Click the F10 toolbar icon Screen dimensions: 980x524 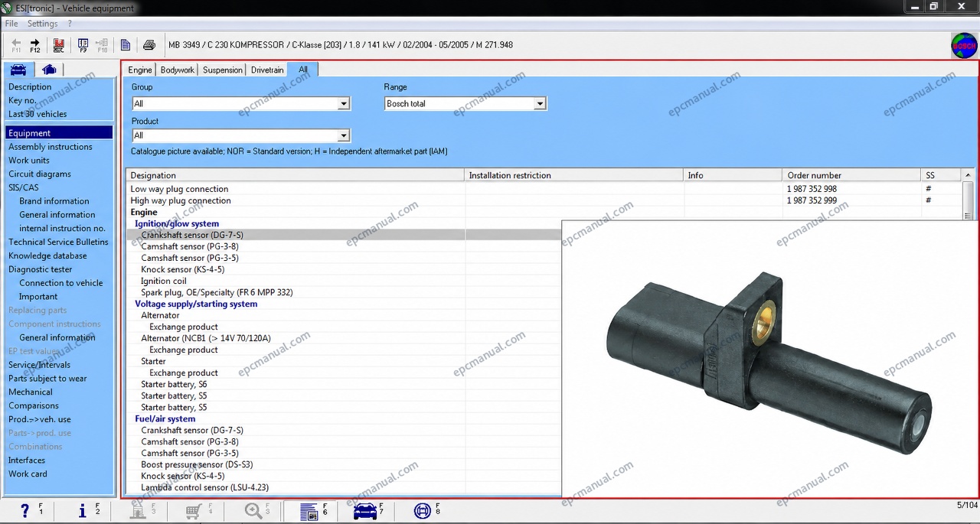coord(102,45)
